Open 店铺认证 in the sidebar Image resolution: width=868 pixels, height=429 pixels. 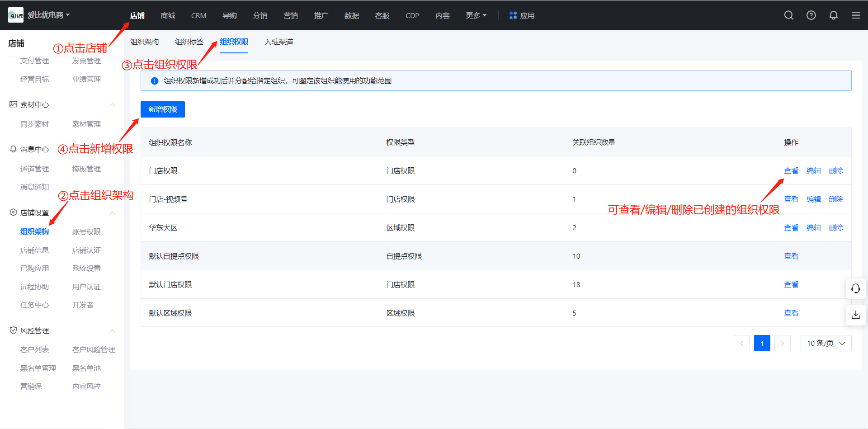click(86, 250)
